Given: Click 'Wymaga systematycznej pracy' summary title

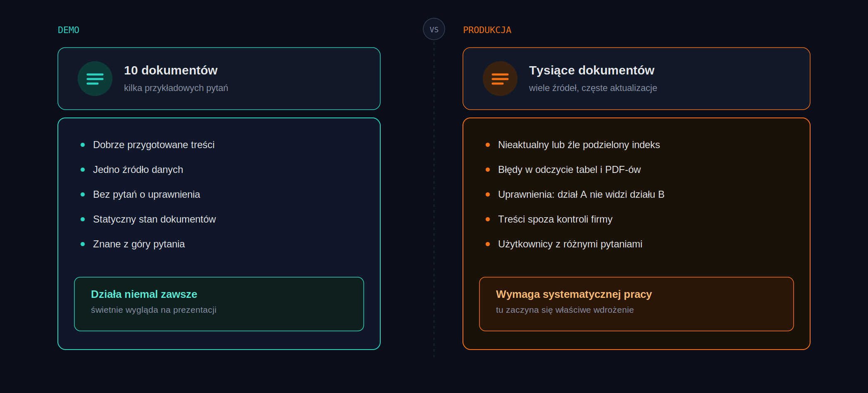Looking at the screenshot, I should (574, 294).
